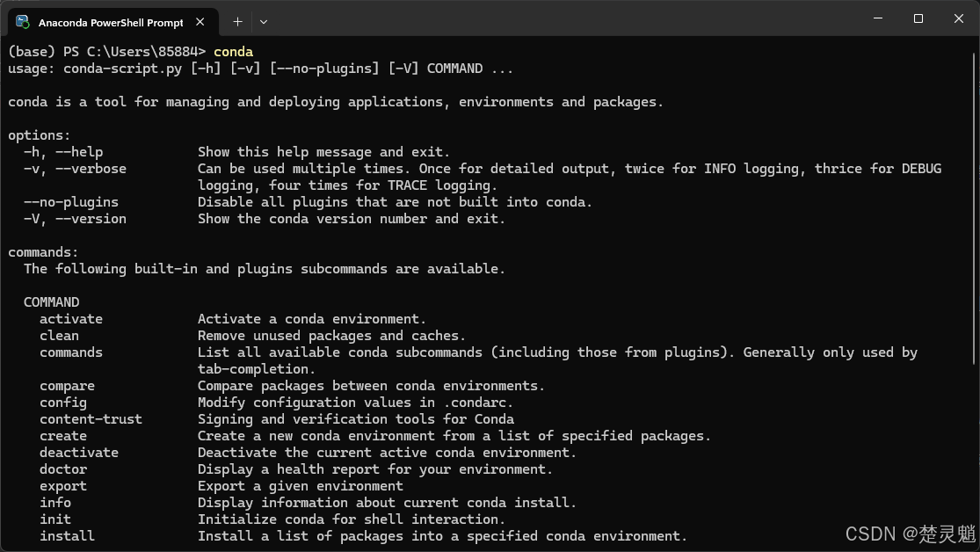This screenshot has width=980, height=552.
Task: Click the 'install' subcommand name
Action: 68,536
